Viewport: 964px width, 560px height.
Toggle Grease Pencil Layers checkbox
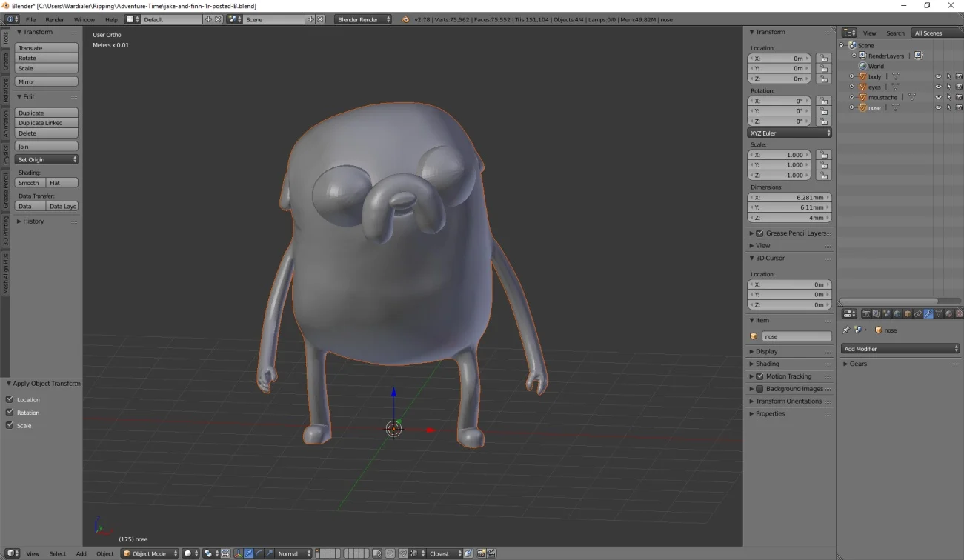click(x=759, y=233)
